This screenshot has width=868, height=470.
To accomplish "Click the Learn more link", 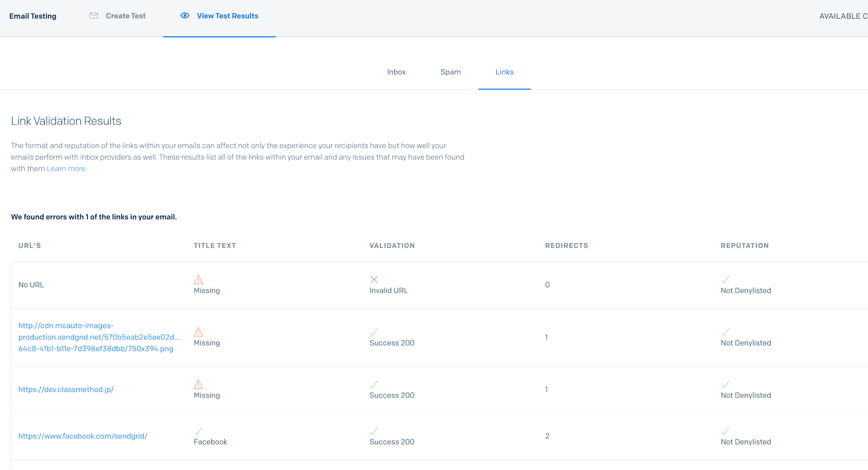I will (x=66, y=169).
